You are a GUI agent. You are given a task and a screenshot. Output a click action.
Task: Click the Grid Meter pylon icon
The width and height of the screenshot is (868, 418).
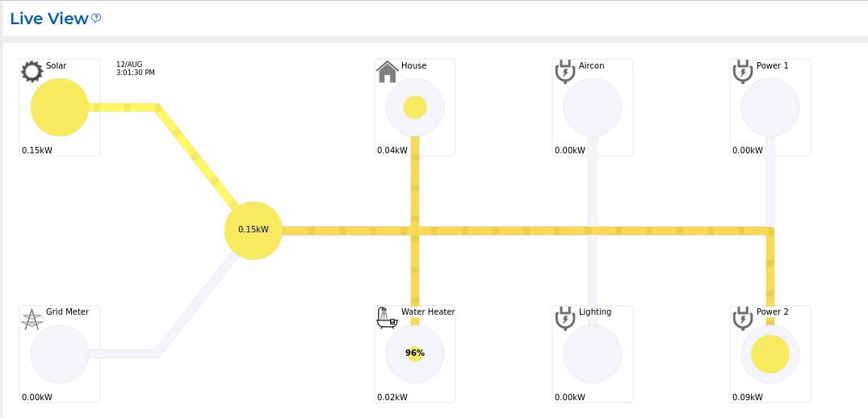click(x=31, y=319)
